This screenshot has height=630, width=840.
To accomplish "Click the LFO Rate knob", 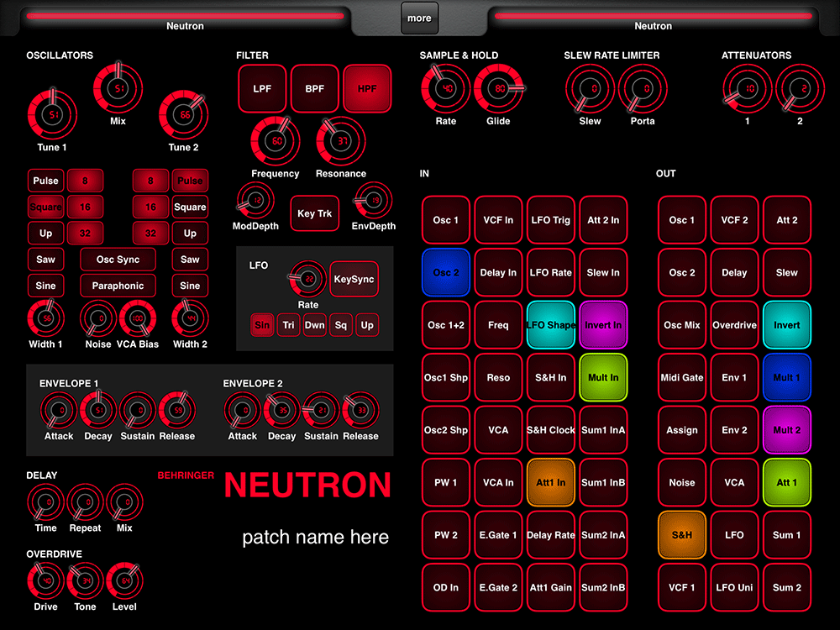I will tap(308, 279).
